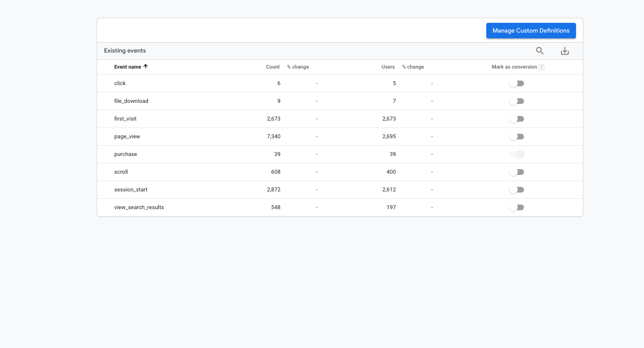Screen dimensions: 644x348
Task: Open the session_start event
Action: click(131, 189)
